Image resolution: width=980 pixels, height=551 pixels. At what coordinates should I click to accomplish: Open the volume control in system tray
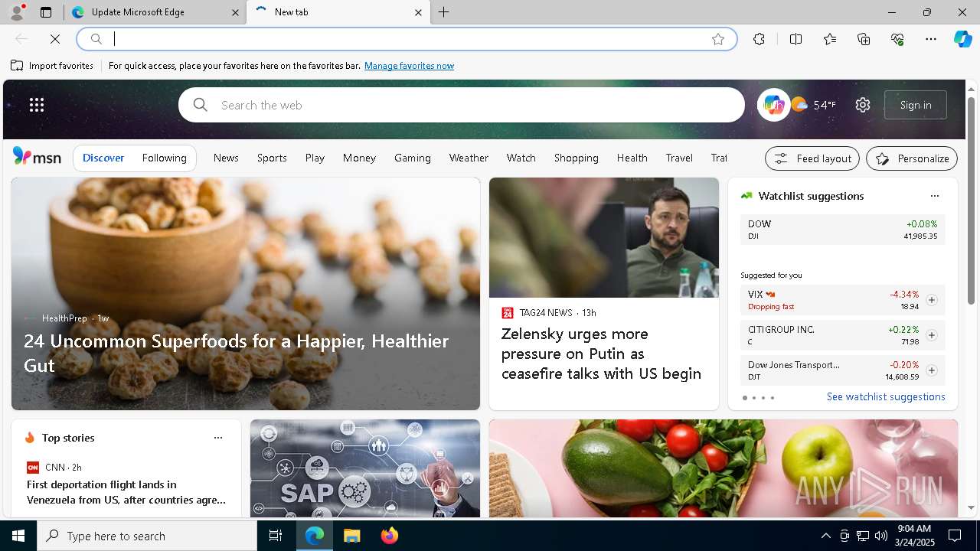point(881,536)
